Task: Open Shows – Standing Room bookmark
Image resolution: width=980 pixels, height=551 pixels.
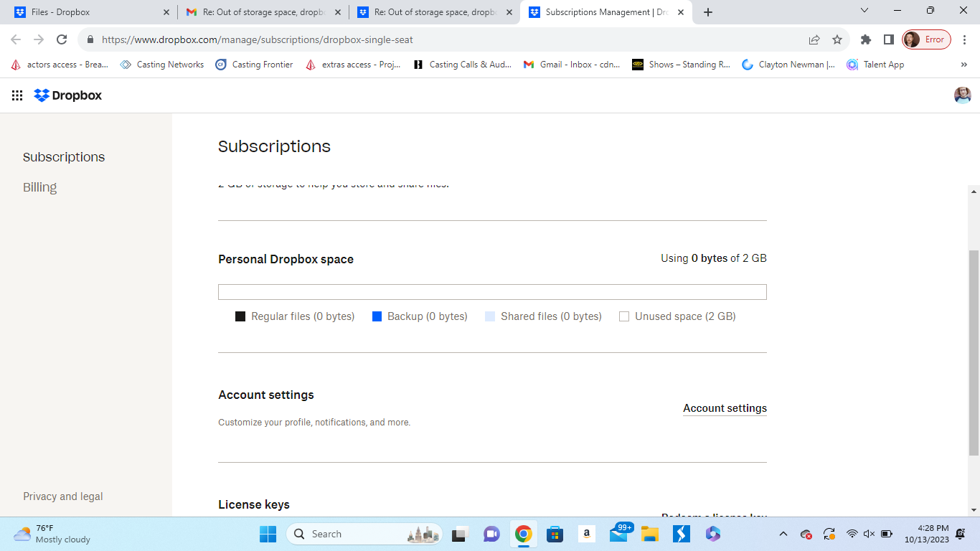Action: (681, 65)
